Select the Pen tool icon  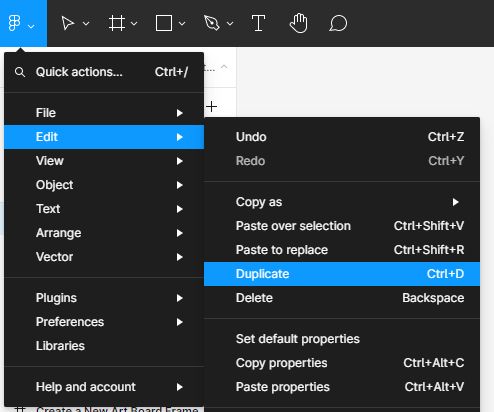[212, 23]
